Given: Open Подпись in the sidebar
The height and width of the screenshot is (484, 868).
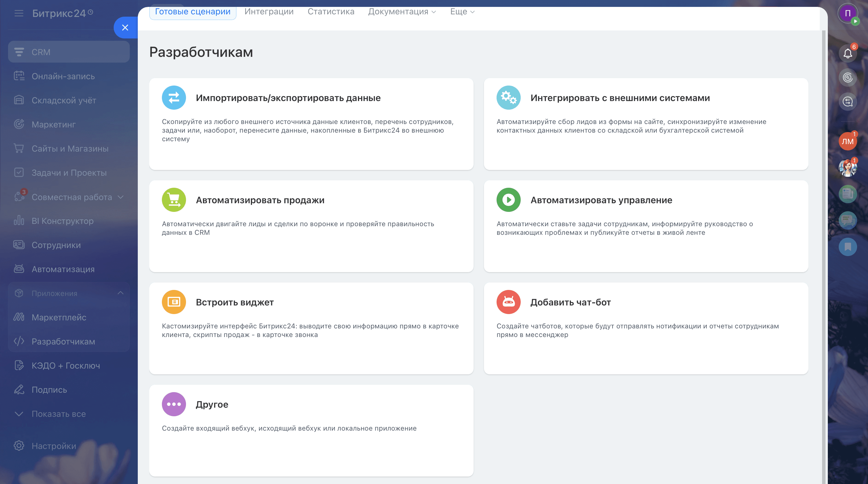Looking at the screenshot, I should (69, 390).
